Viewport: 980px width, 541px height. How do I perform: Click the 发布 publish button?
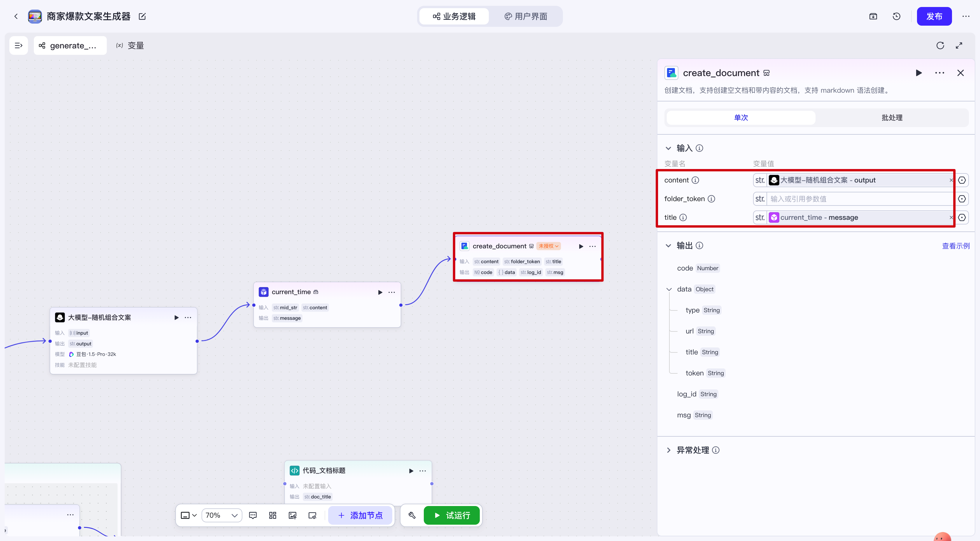click(934, 16)
